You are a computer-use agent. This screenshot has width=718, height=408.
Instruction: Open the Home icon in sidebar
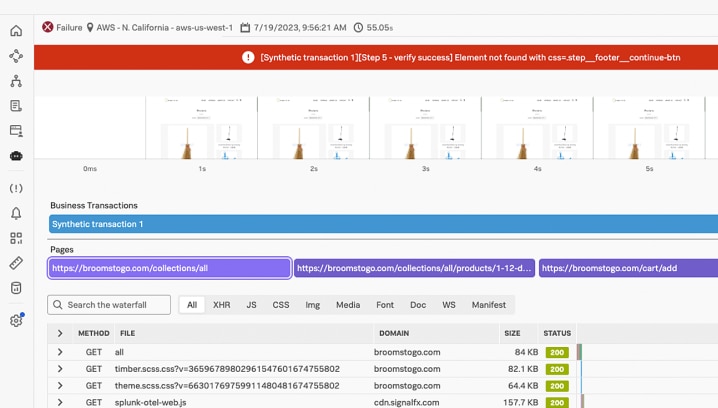click(16, 31)
